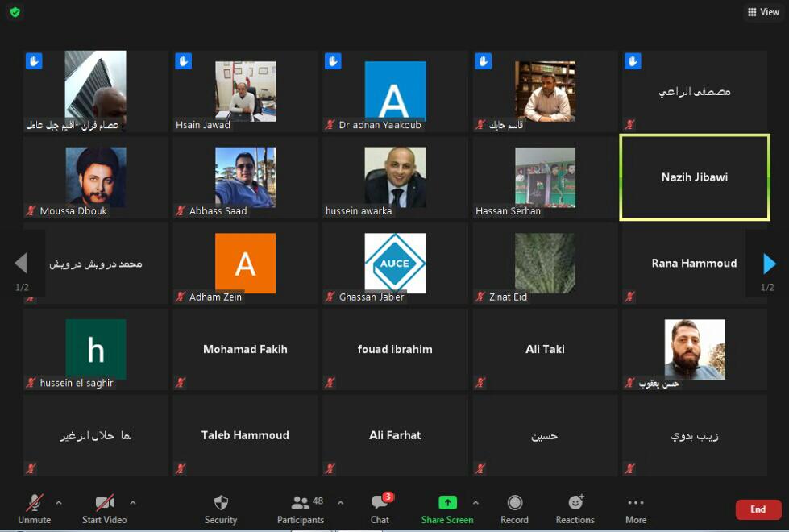789x532 pixels.
Task: Expand the arrow next to Participants
Action: tap(340, 503)
